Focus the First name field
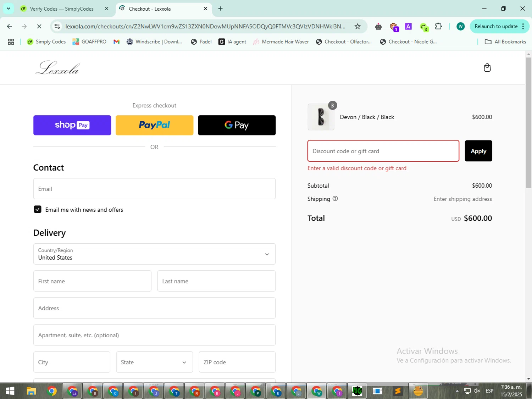This screenshot has width=532, height=399. (x=92, y=281)
